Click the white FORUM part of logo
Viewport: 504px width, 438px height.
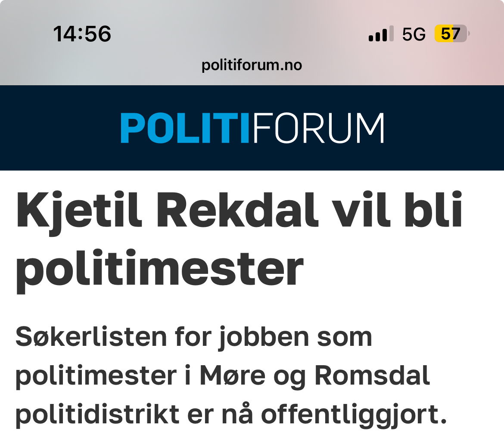pyautogui.click(x=318, y=128)
